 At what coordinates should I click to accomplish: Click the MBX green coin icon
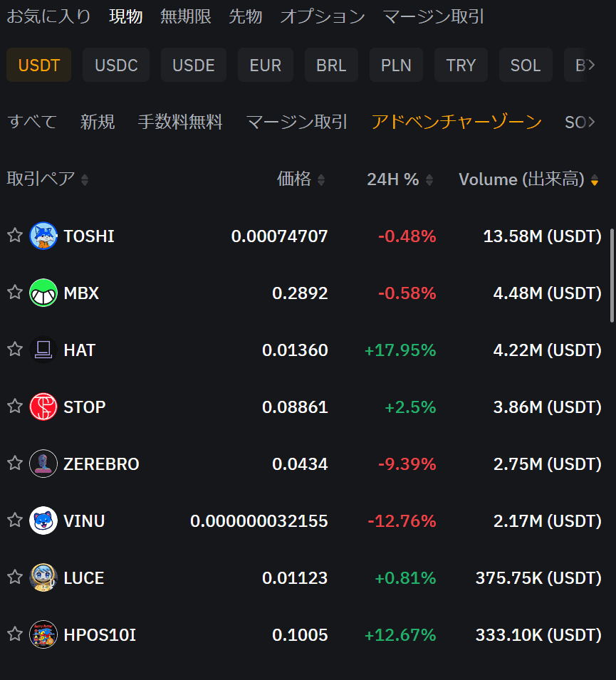click(x=43, y=293)
